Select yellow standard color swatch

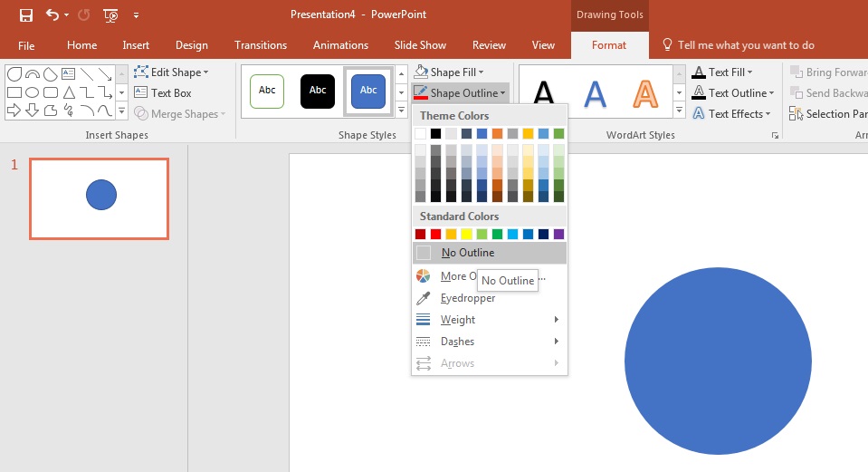pyautogui.click(x=467, y=235)
